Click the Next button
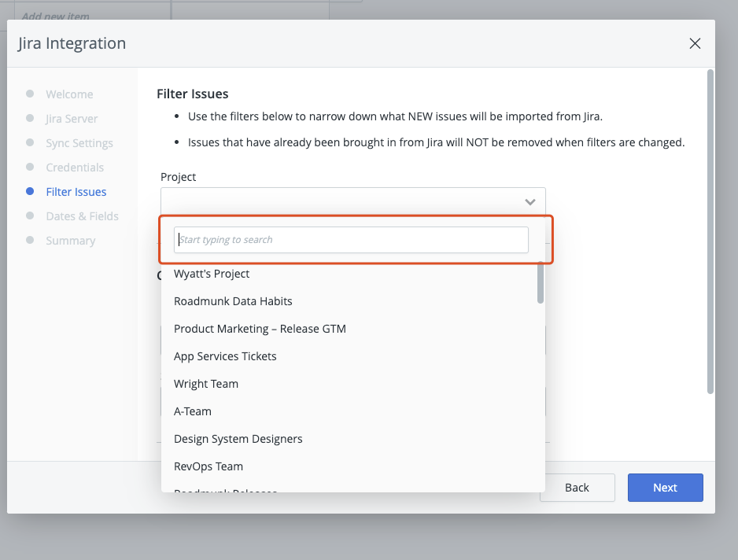Screen dimensions: 738x560 tap(665, 488)
